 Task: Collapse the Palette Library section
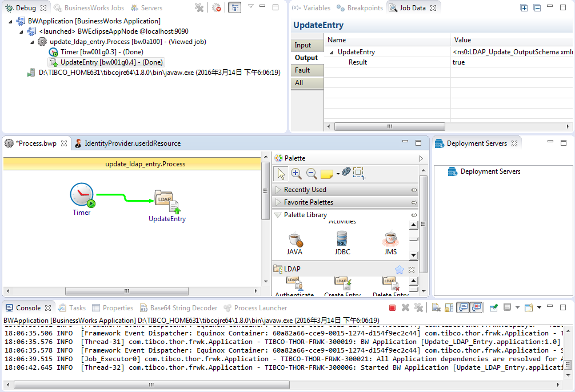[278, 215]
